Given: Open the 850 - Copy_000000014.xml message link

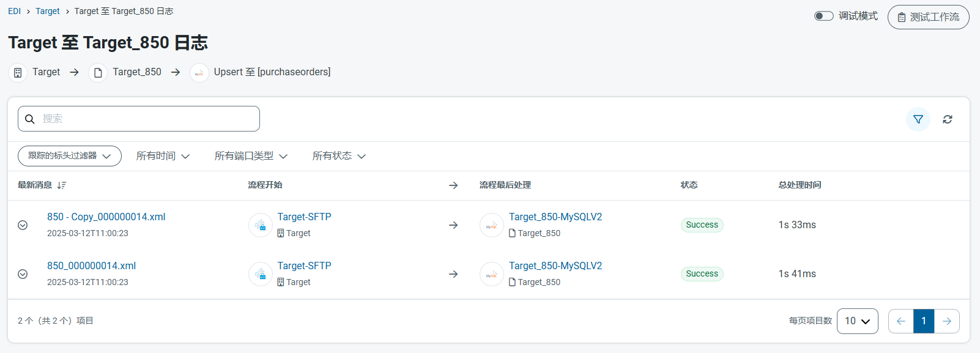Looking at the screenshot, I should (x=106, y=217).
